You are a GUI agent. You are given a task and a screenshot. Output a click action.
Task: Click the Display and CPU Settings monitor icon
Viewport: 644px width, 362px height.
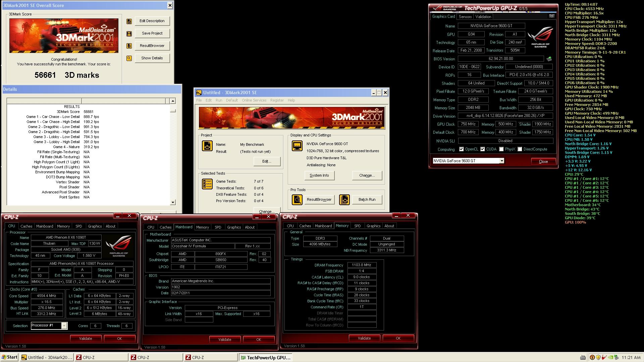point(297,146)
